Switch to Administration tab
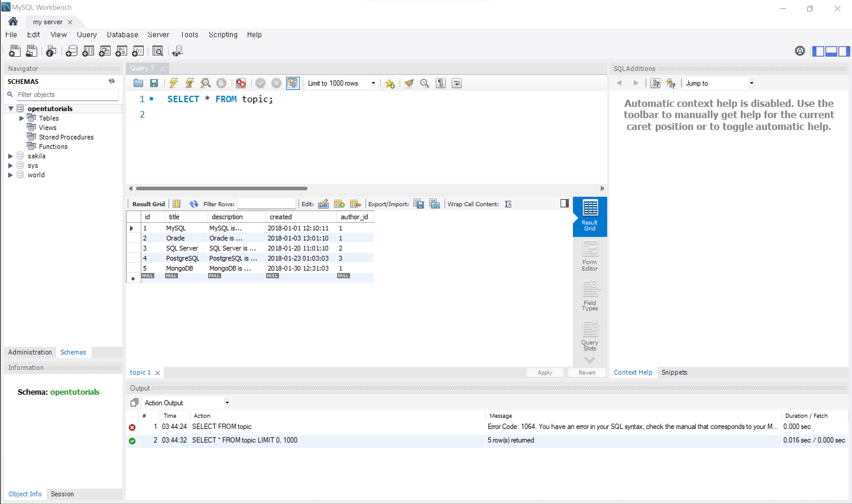Image resolution: width=852 pixels, height=504 pixels. pos(30,352)
